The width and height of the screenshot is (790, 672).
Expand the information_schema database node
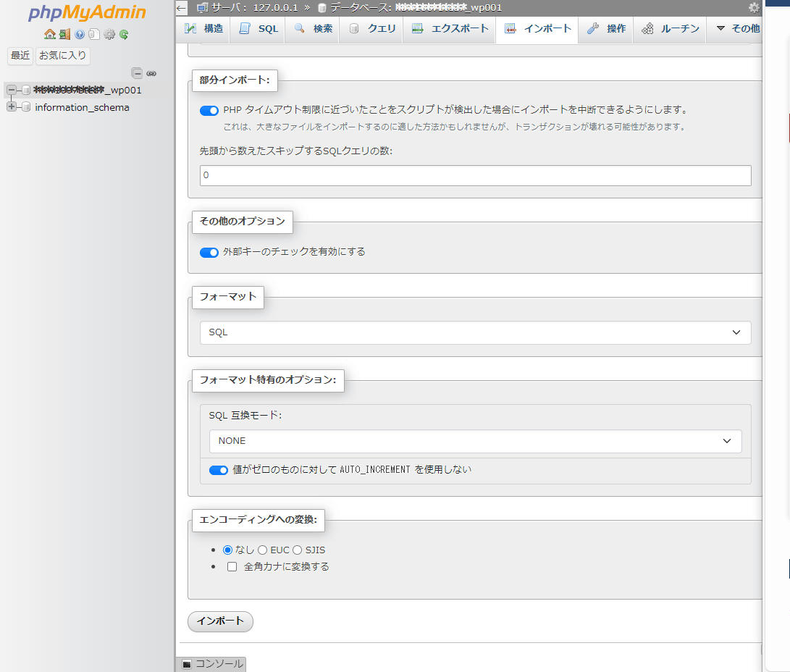(11, 107)
